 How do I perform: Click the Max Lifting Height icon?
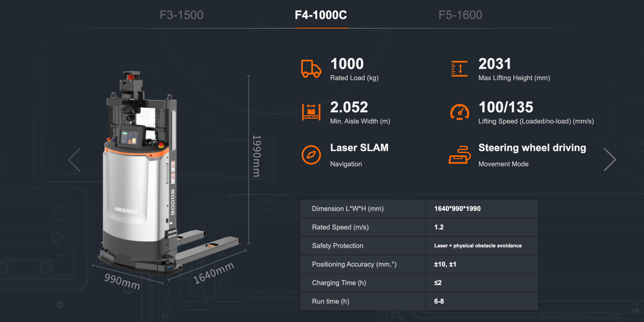tap(459, 69)
